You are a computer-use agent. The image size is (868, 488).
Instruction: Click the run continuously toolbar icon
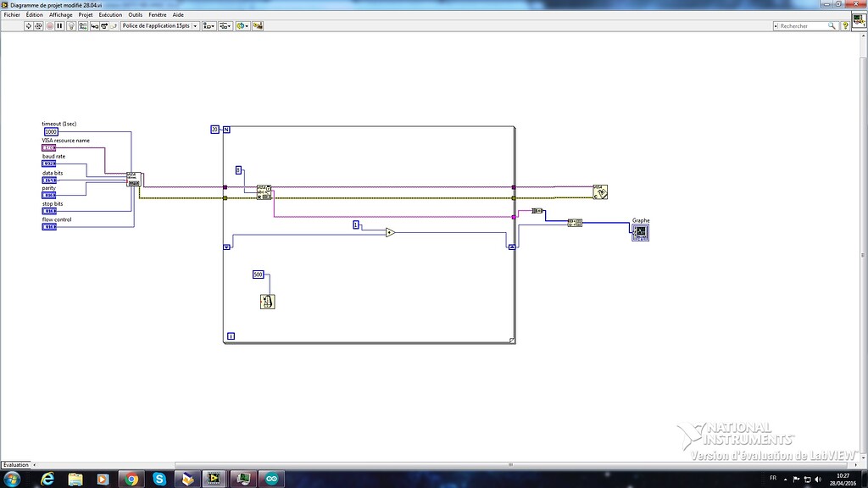[x=36, y=25]
